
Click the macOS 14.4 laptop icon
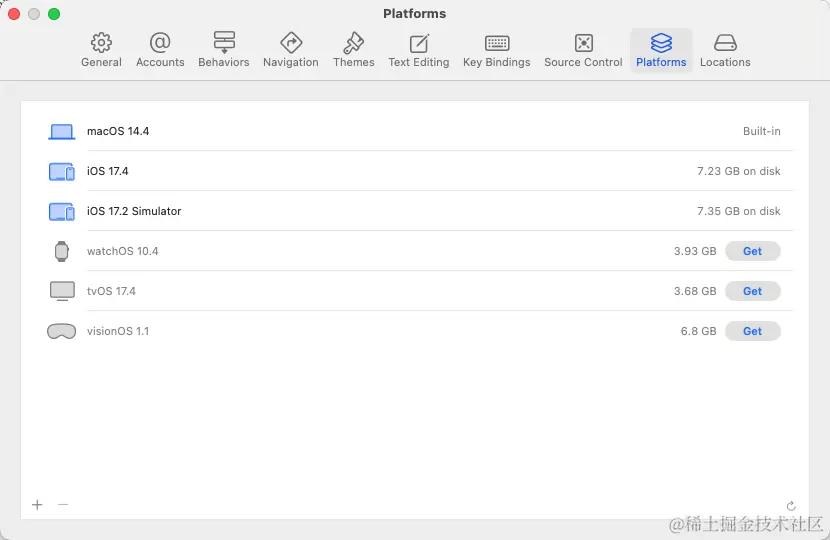[61, 131]
